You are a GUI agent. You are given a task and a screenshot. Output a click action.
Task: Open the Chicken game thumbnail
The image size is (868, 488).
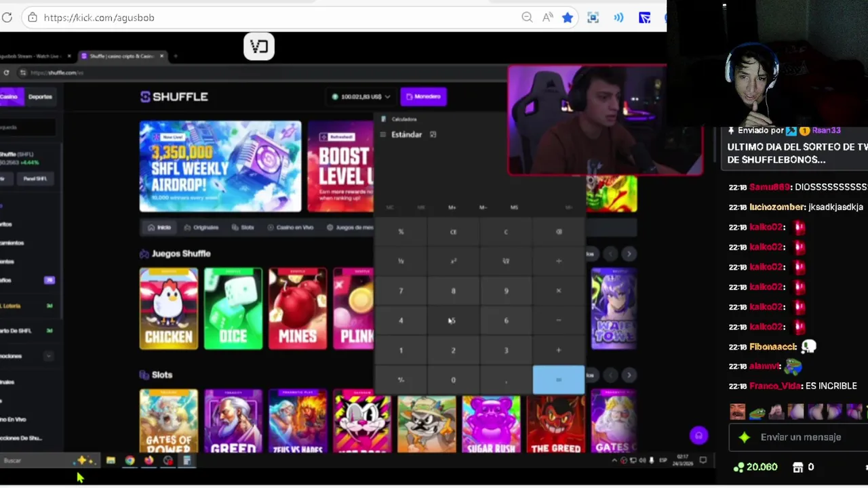pyautogui.click(x=169, y=308)
